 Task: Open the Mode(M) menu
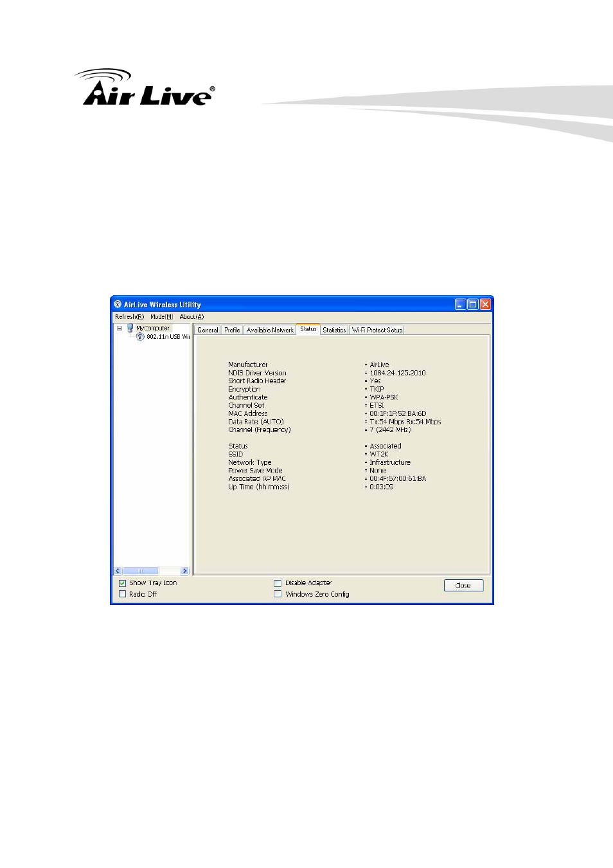[x=161, y=316]
